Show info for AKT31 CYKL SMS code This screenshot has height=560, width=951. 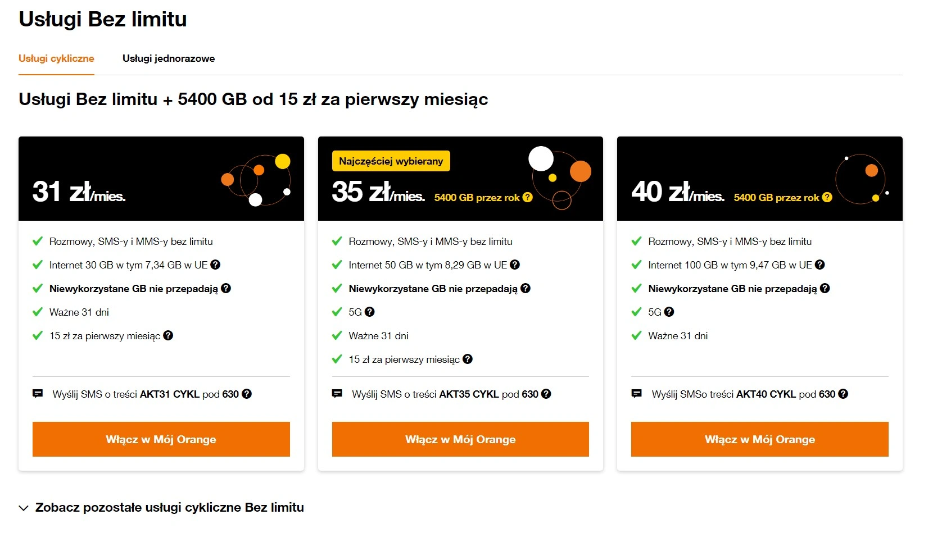pyautogui.click(x=247, y=394)
